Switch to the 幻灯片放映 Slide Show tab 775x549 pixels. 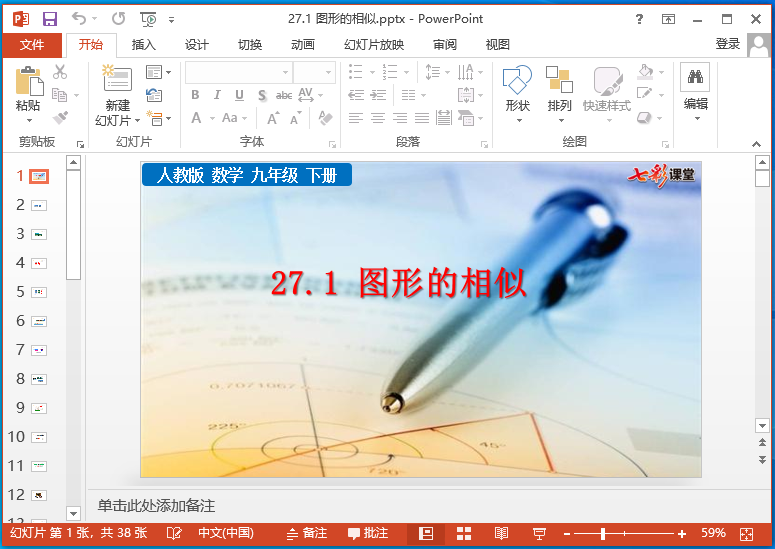(x=374, y=45)
